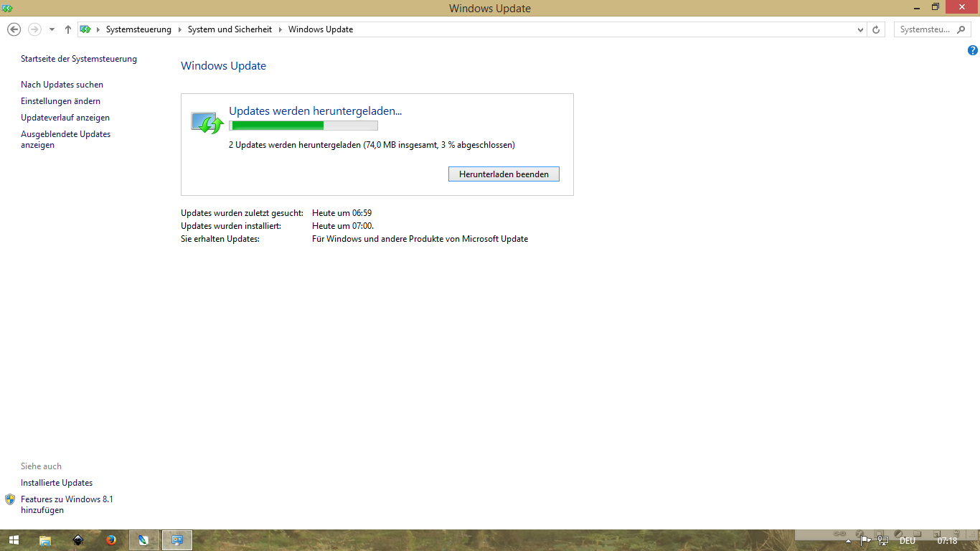980x551 pixels.
Task: Click the network tray icon
Action: (x=883, y=541)
